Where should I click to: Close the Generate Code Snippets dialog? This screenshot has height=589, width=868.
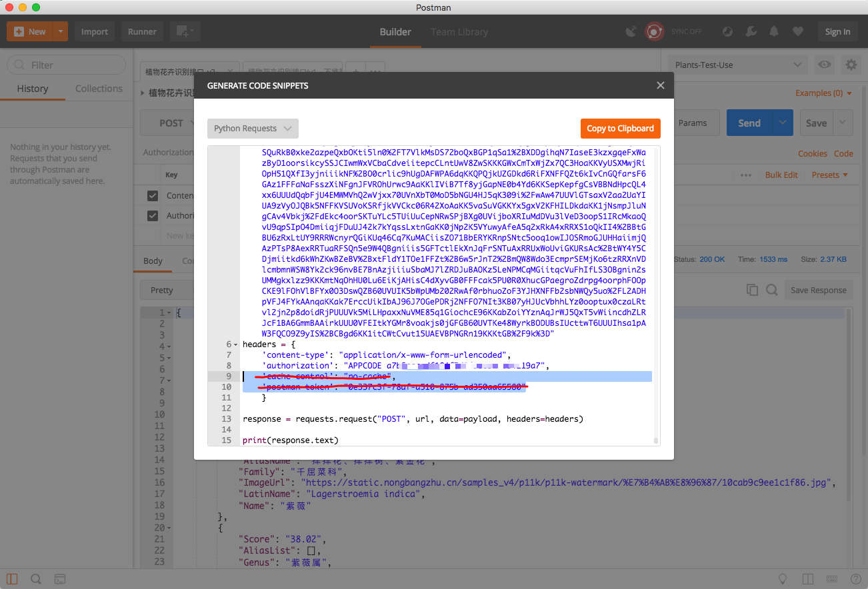661,85
